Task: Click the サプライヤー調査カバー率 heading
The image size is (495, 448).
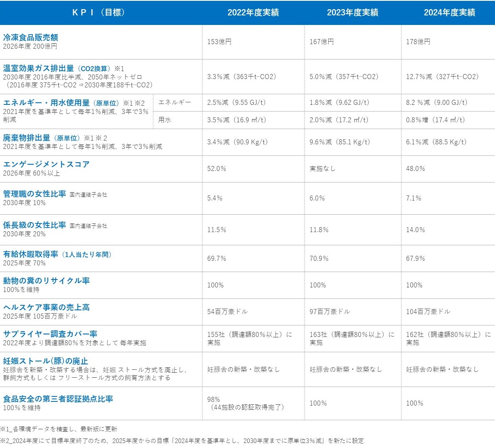Action: tap(50, 334)
